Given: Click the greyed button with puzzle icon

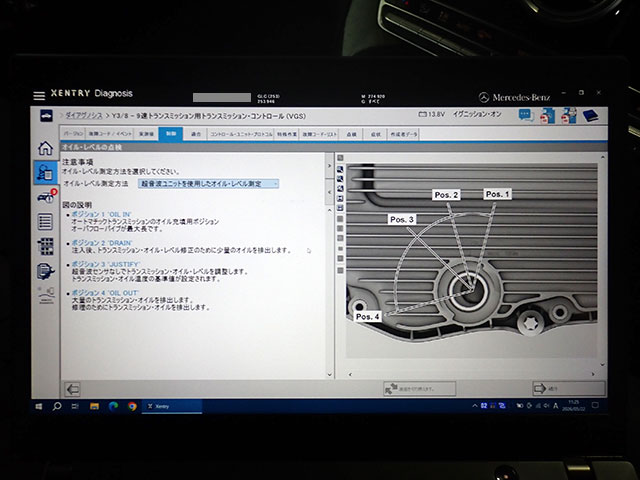Looking at the screenshot, I should (x=420, y=389).
